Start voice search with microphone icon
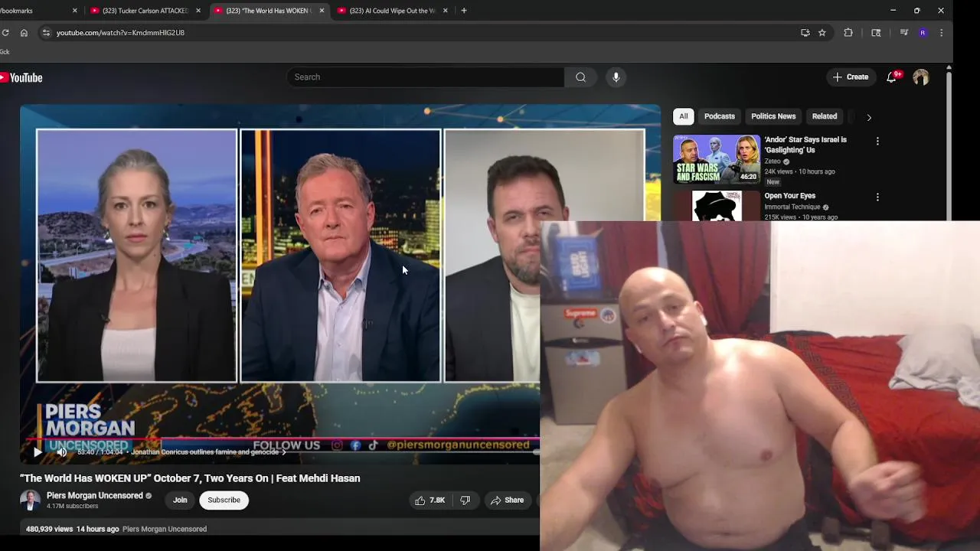Image resolution: width=980 pixels, height=551 pixels. pos(616,77)
